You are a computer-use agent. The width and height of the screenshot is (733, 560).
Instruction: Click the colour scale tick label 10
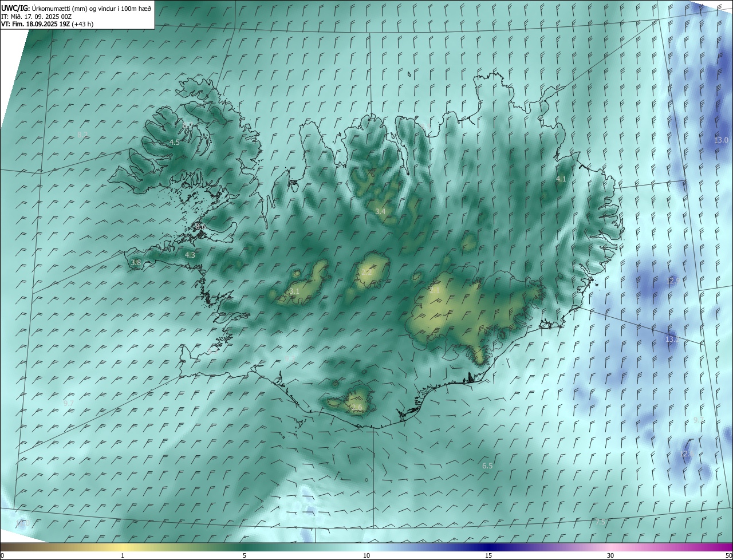[x=366, y=556]
